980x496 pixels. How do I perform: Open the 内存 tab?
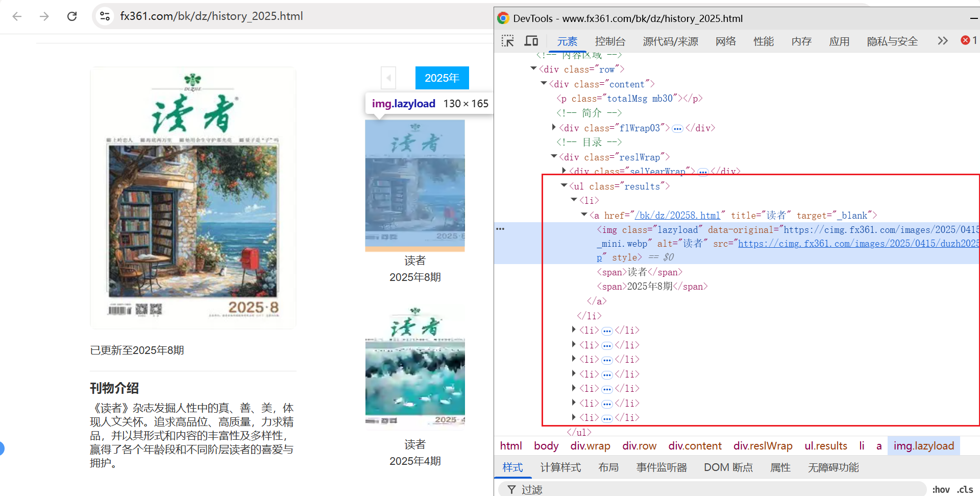point(801,41)
